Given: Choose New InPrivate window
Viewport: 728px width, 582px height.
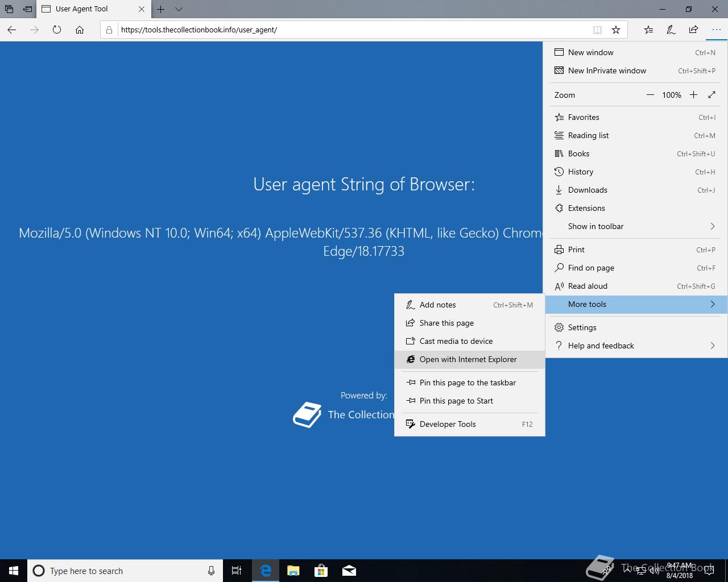Looking at the screenshot, I should [635, 70].
